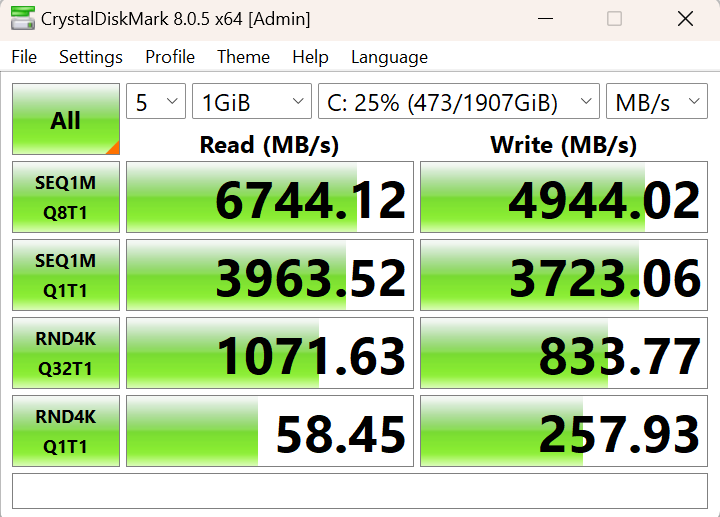Click the write result 3723.06
The image size is (720, 517).
point(564,275)
